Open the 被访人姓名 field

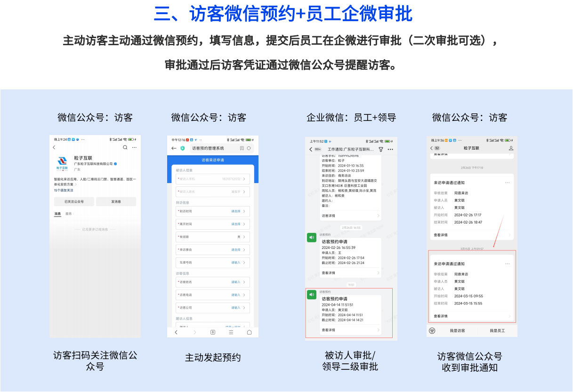pyautogui.click(x=213, y=192)
